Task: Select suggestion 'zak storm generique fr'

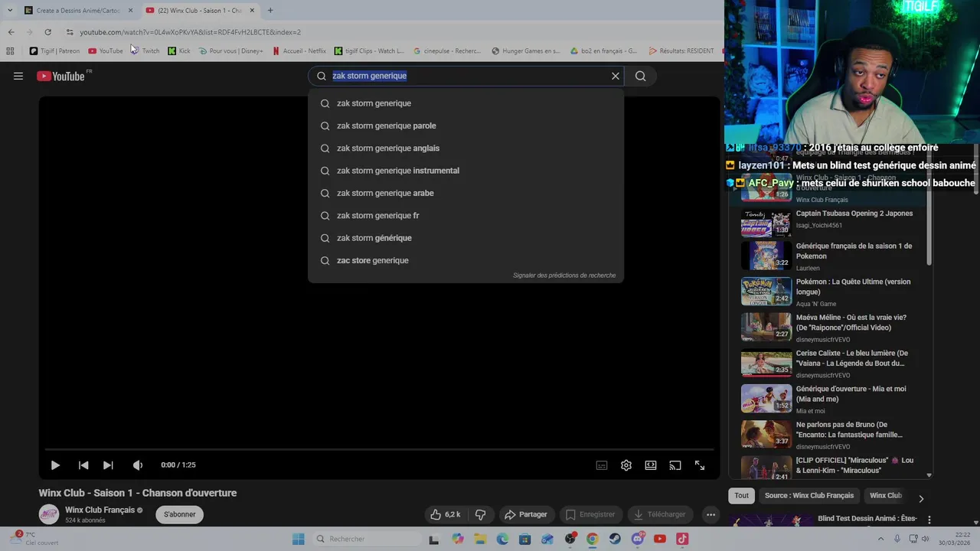Action: pos(465,215)
